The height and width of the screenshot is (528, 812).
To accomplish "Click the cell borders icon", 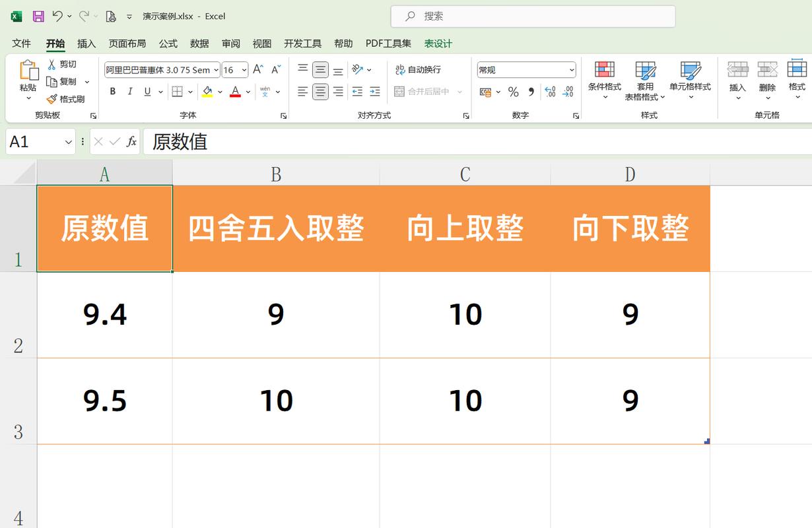I will point(177,92).
